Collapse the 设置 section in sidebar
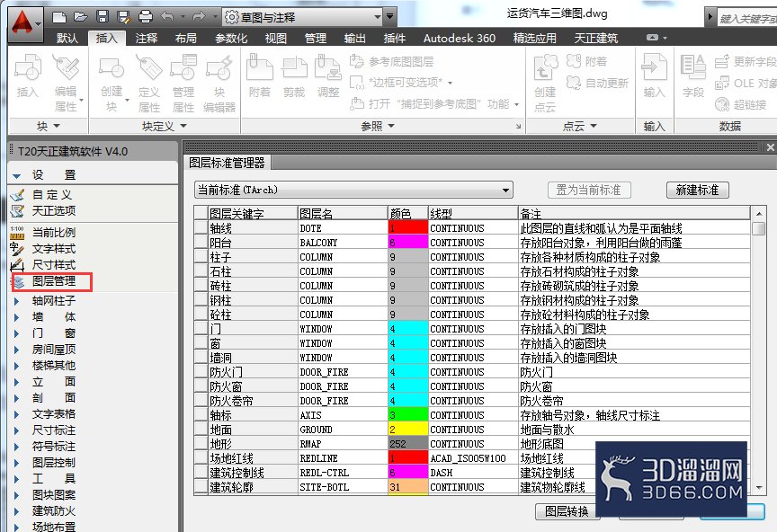Viewport: 777px width, 532px height. tap(17, 176)
